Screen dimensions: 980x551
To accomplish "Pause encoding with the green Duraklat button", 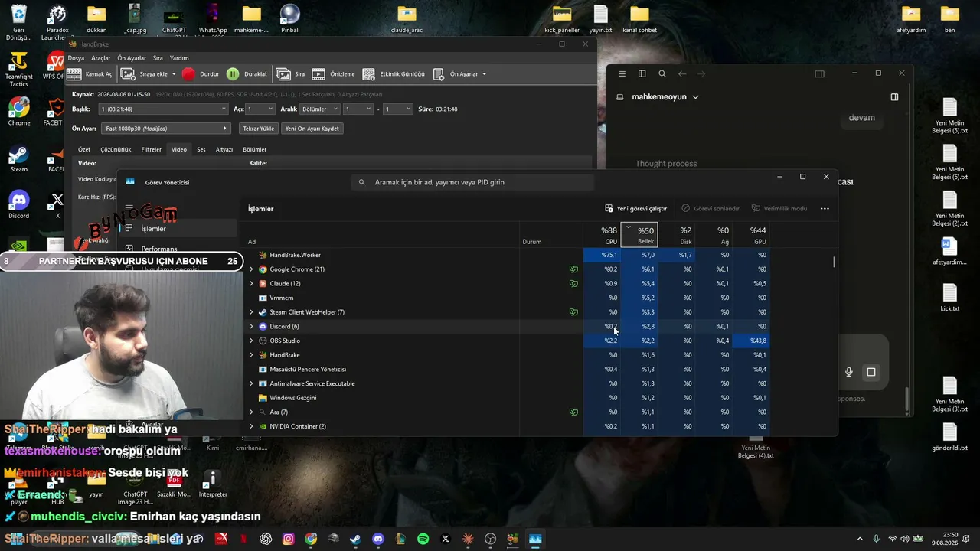I will [247, 74].
